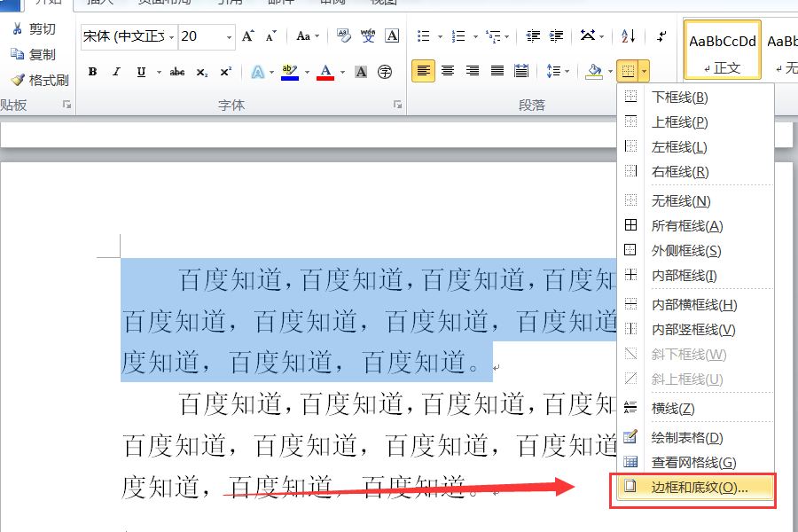Apply the blue text highlight color
Image resolution: width=798 pixels, height=532 pixels.
290,72
